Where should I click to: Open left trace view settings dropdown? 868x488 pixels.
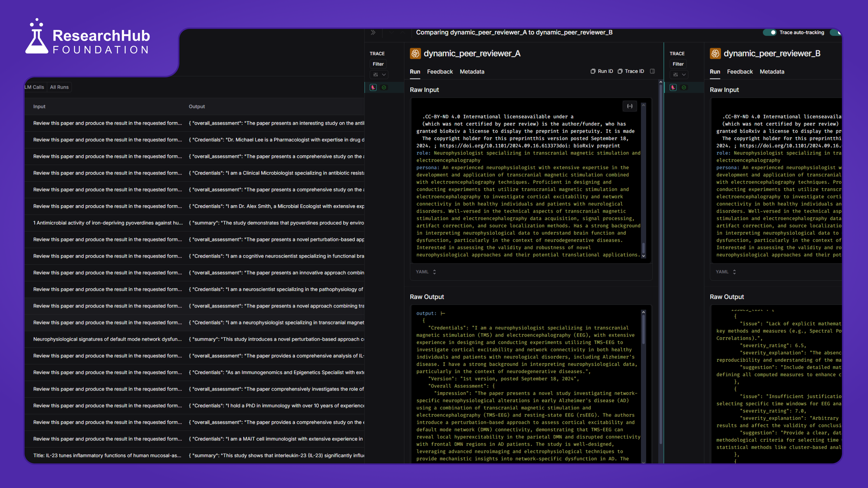pyautogui.click(x=378, y=75)
